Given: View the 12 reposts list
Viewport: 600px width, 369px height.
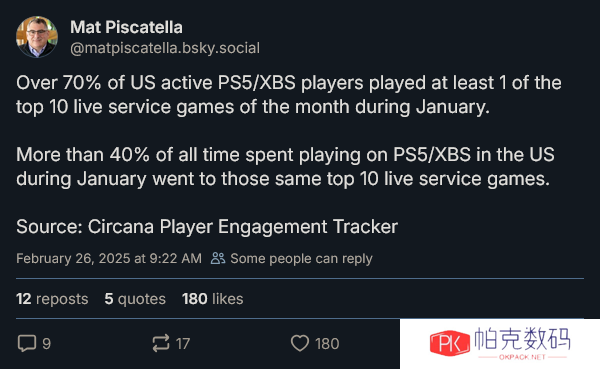Looking at the screenshot, I should tap(52, 299).
